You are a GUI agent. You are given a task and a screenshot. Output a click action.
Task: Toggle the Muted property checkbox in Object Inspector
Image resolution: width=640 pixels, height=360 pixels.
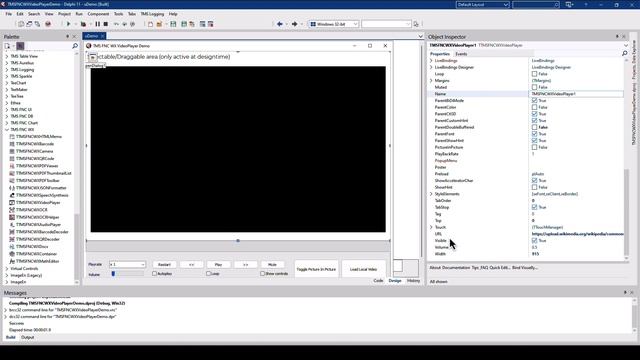tap(534, 87)
